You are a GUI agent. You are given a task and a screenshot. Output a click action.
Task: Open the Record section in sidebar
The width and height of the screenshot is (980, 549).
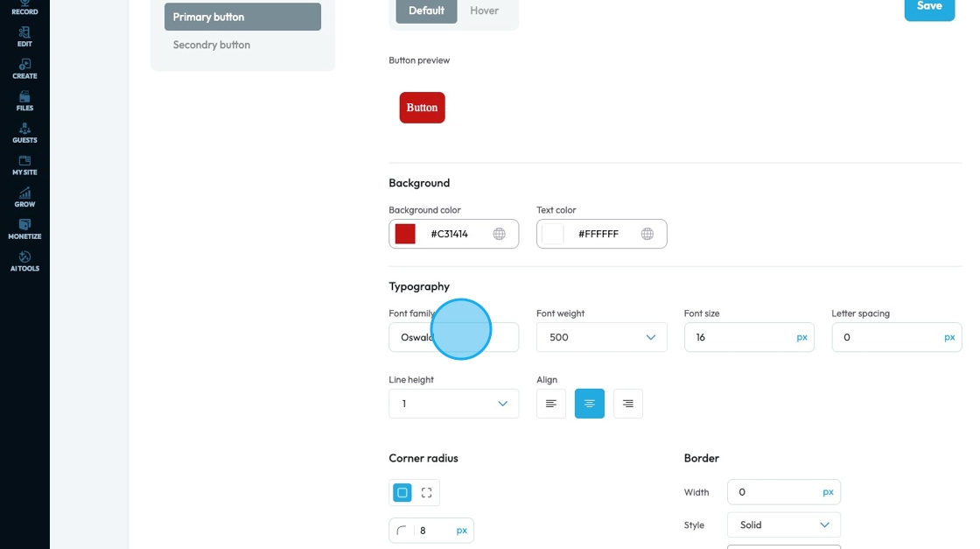(x=24, y=8)
